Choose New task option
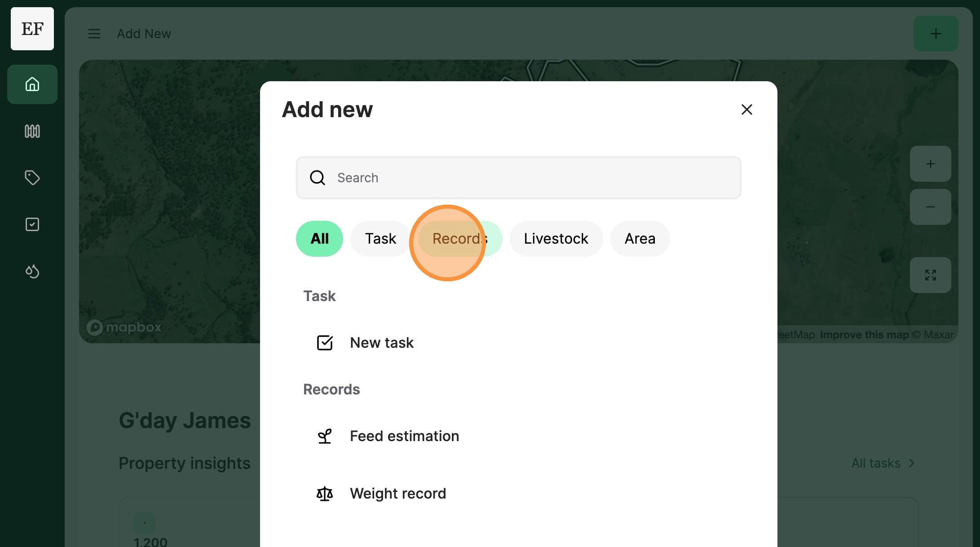Image resolution: width=980 pixels, height=547 pixels. pos(381,343)
